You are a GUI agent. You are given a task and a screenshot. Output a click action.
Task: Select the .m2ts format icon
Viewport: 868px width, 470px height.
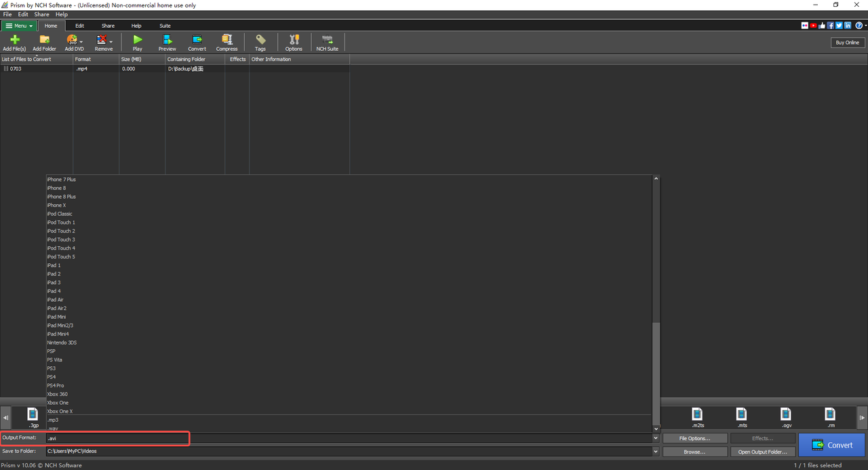[698, 417]
